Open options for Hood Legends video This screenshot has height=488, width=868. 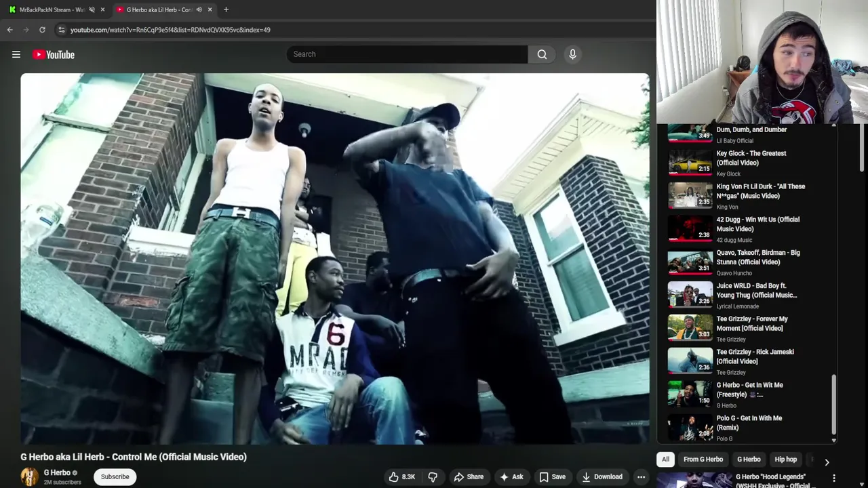click(833, 478)
